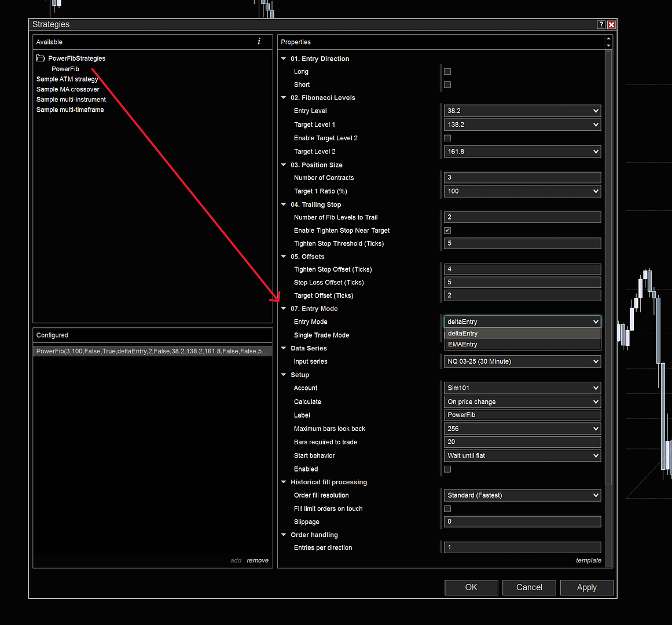672x625 pixels.
Task: Tick the Enabled strategy checkbox
Action: click(447, 469)
